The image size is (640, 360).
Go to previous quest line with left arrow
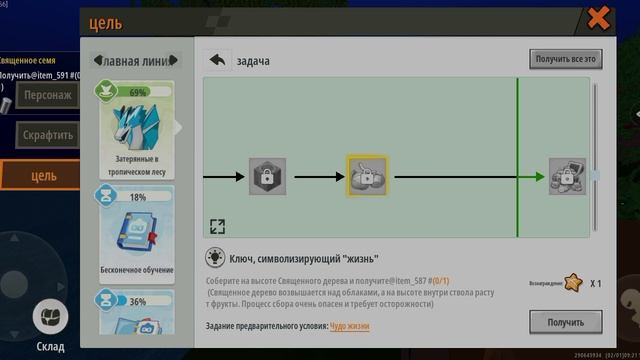98,60
